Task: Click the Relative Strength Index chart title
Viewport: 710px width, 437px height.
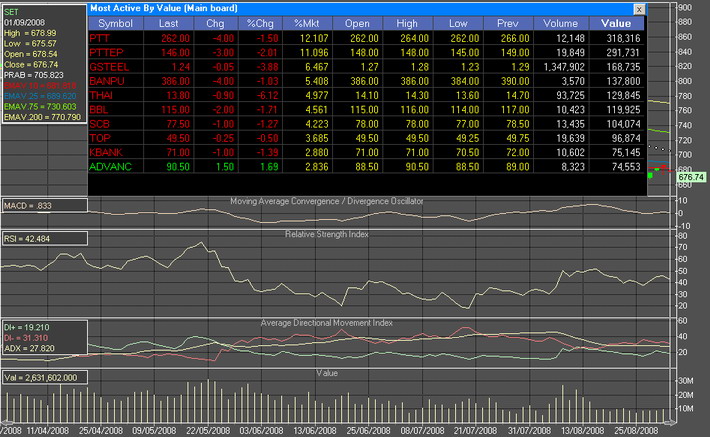Action: pos(326,234)
